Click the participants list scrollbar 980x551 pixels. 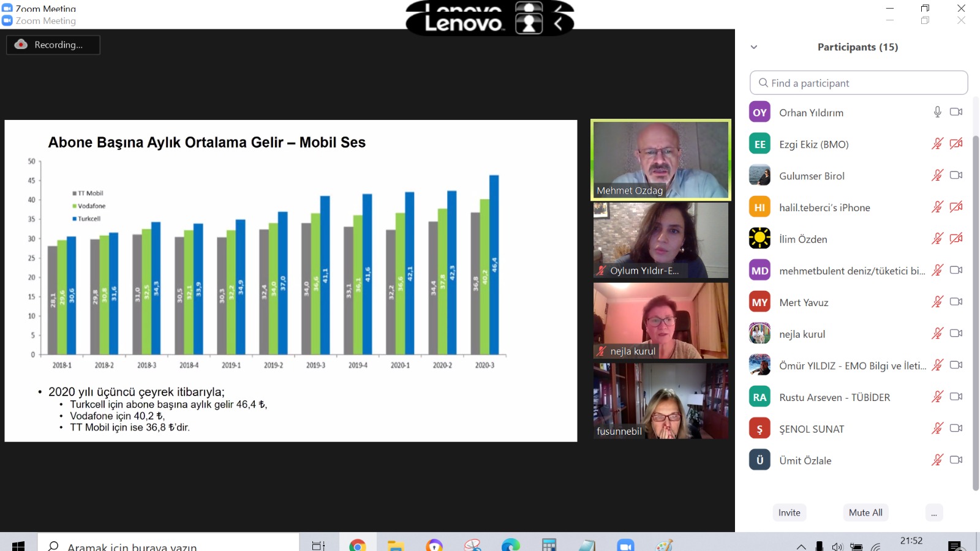[x=976, y=312]
